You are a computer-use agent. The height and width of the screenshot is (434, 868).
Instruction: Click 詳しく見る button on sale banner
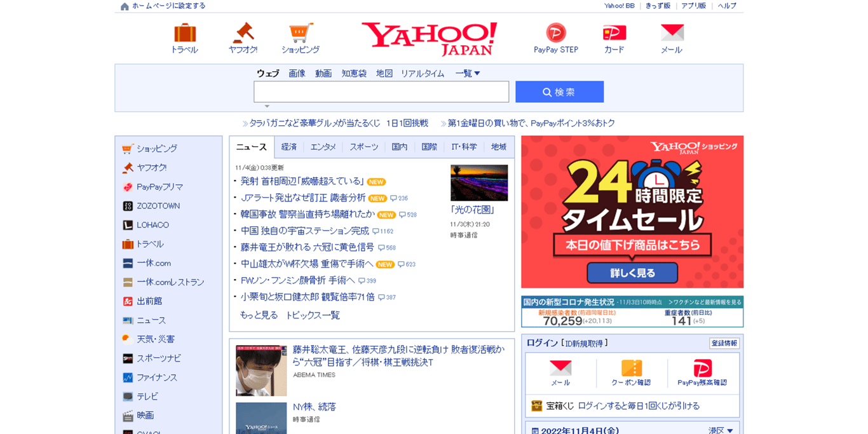click(x=632, y=273)
